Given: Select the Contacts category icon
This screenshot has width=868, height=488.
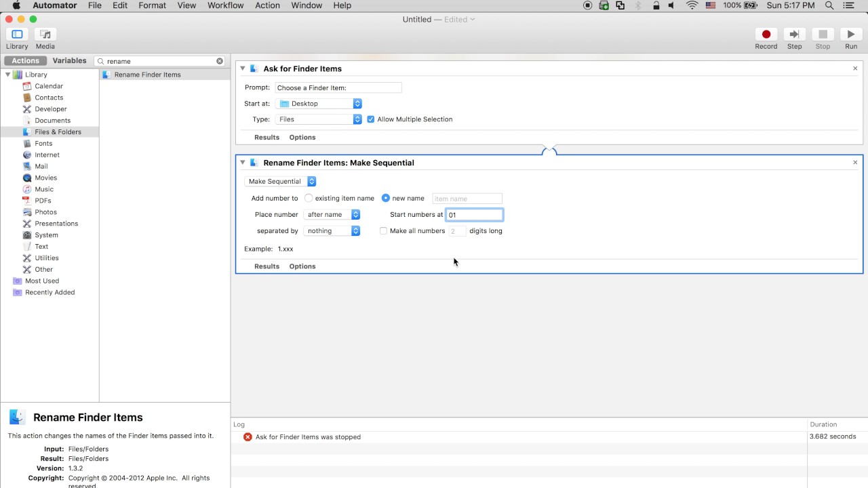Looking at the screenshot, I should (x=27, y=98).
